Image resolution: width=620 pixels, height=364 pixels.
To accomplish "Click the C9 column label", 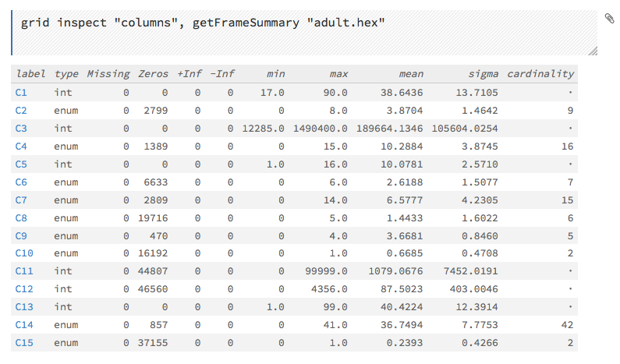I will tap(21, 235).
